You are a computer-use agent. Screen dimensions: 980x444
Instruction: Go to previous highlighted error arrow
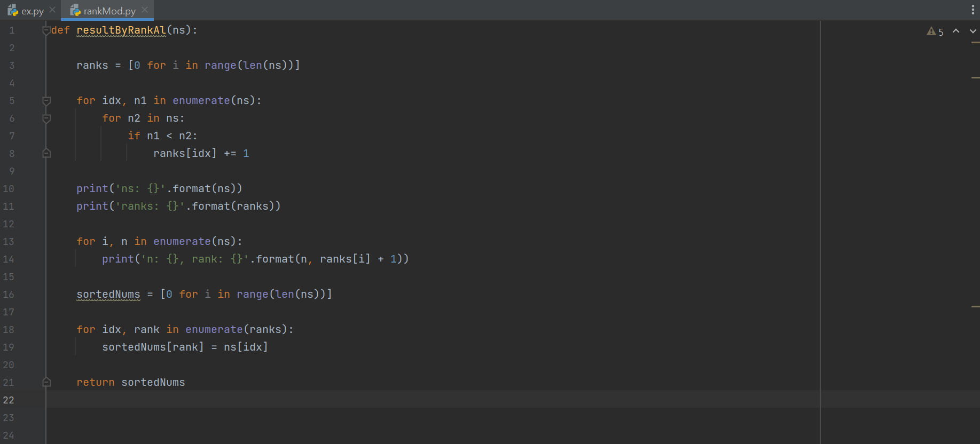956,31
